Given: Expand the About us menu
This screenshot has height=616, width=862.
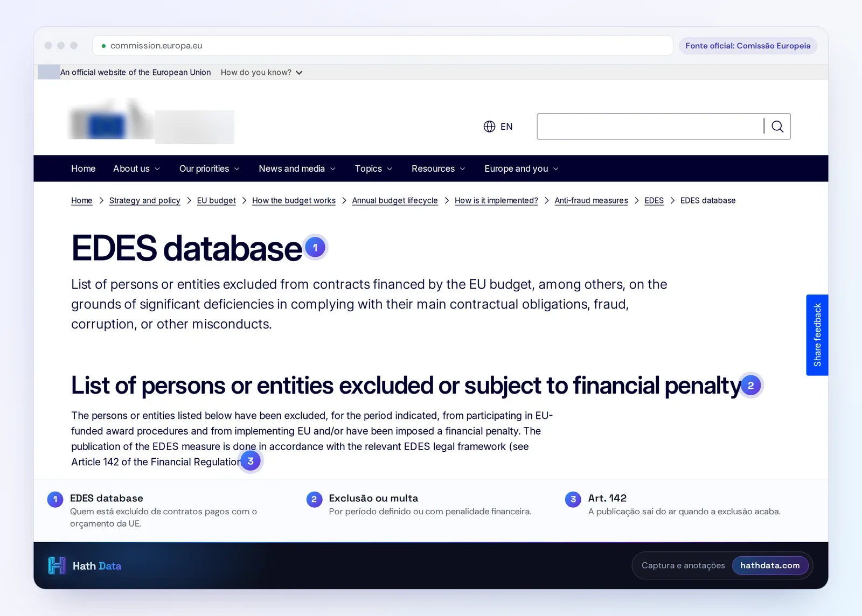Looking at the screenshot, I should [137, 169].
